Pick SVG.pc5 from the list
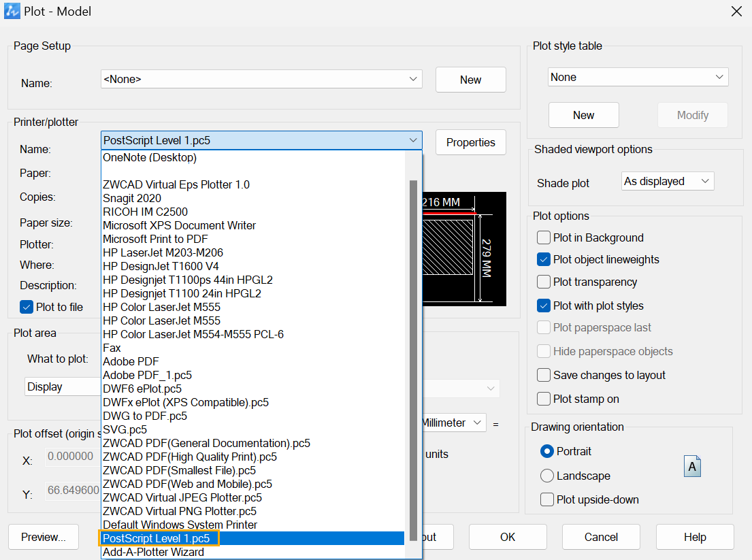Image resolution: width=752 pixels, height=560 pixels. (x=253, y=429)
